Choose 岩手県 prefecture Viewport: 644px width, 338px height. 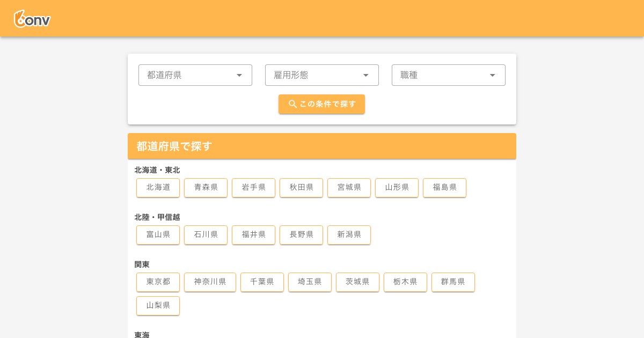point(254,188)
